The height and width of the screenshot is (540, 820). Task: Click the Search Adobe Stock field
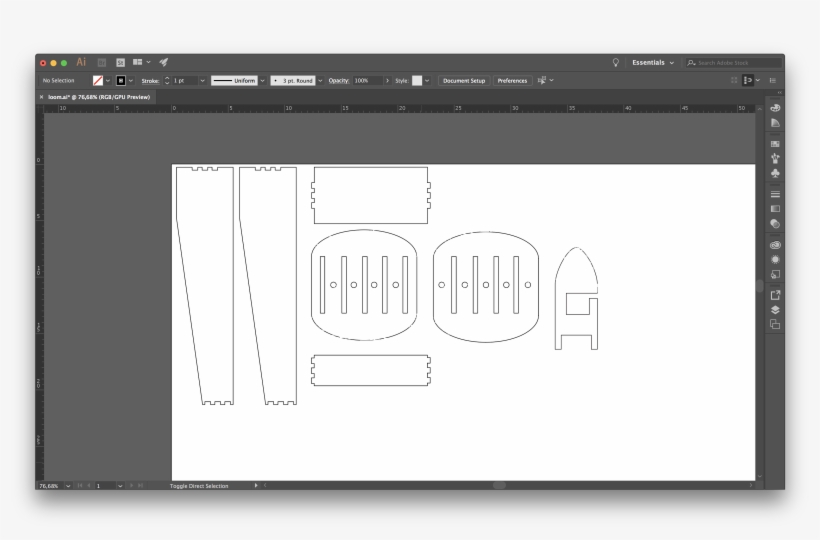733,63
